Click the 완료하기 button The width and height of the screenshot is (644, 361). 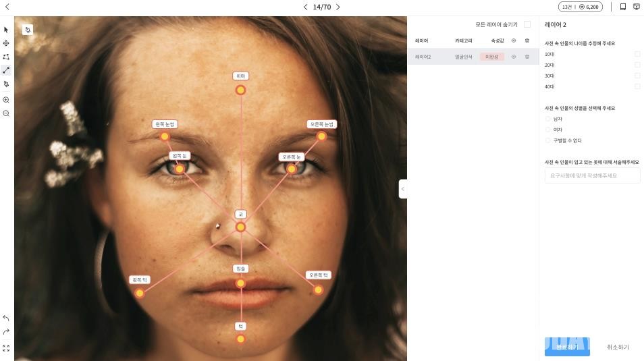(567, 347)
